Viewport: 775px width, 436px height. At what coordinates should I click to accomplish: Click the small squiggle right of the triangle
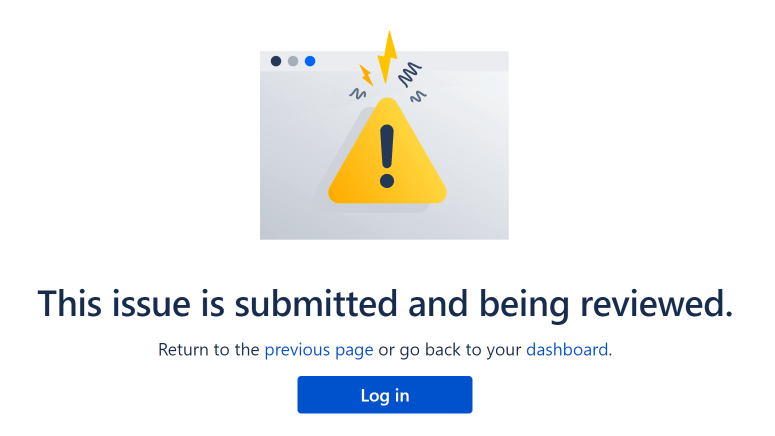click(x=418, y=96)
